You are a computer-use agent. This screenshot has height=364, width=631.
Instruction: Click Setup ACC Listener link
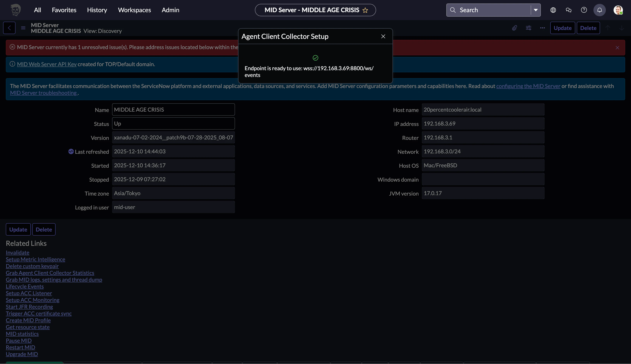[29, 293]
